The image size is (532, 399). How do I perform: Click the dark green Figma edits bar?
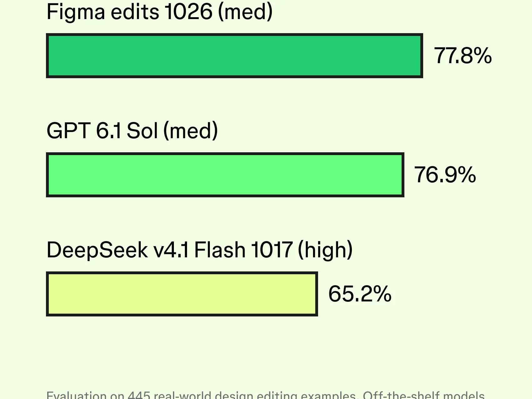click(x=235, y=56)
